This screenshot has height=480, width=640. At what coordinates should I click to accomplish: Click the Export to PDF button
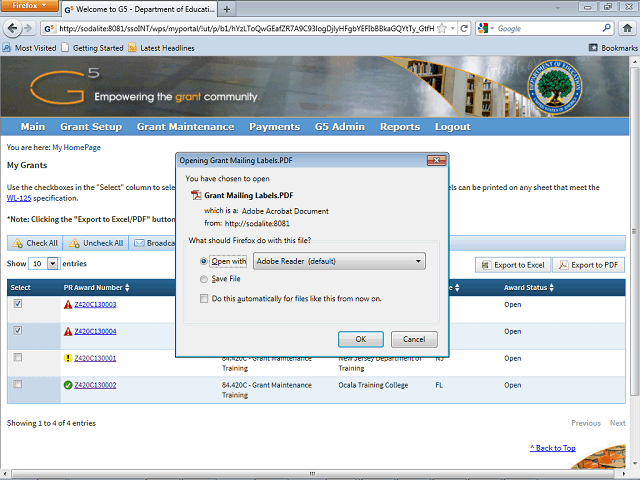pos(589,265)
